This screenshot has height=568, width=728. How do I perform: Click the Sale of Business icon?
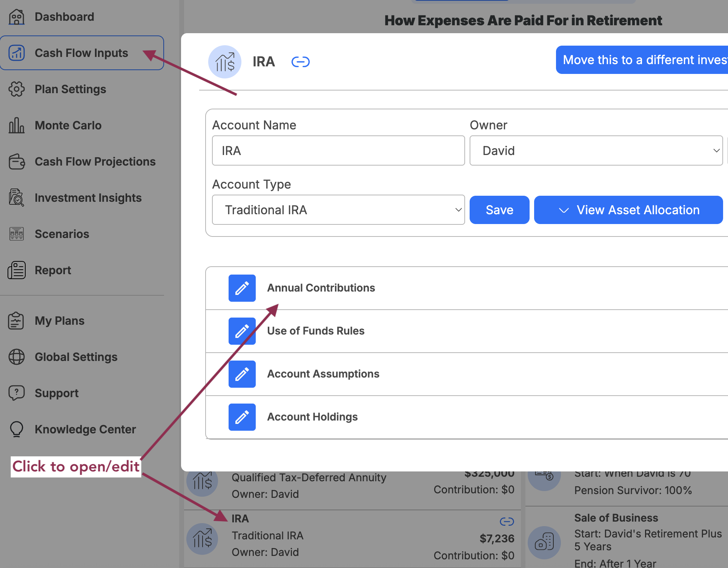[544, 542]
